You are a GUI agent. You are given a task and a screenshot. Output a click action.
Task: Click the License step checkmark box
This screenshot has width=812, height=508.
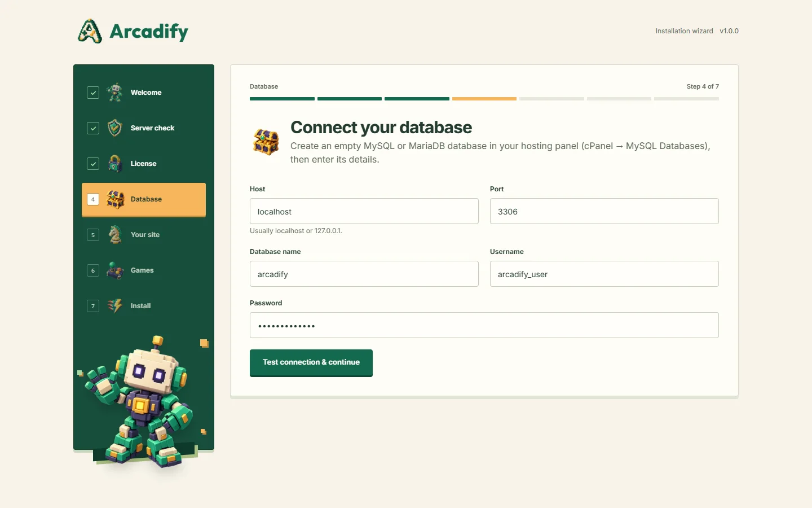93,164
